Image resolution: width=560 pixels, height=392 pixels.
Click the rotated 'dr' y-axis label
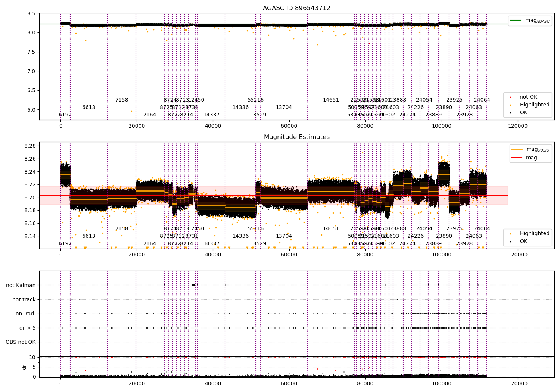[x=24, y=367]
